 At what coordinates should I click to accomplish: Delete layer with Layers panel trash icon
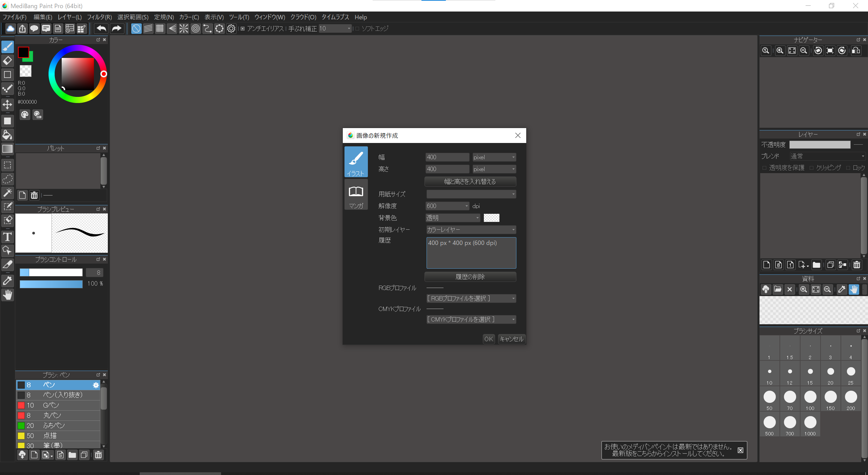pos(857,265)
